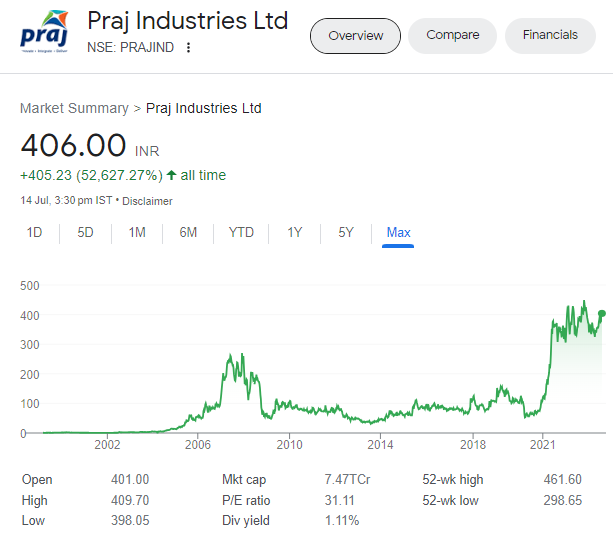Screen dimensions: 613x540
Task: Click the 2007 price peak on chart
Action: (231, 356)
